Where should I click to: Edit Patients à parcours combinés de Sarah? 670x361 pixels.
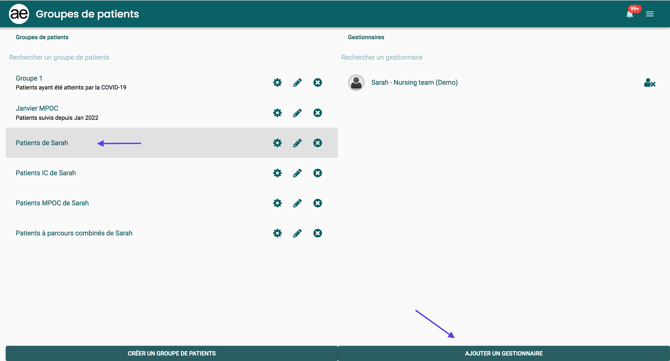297,233
